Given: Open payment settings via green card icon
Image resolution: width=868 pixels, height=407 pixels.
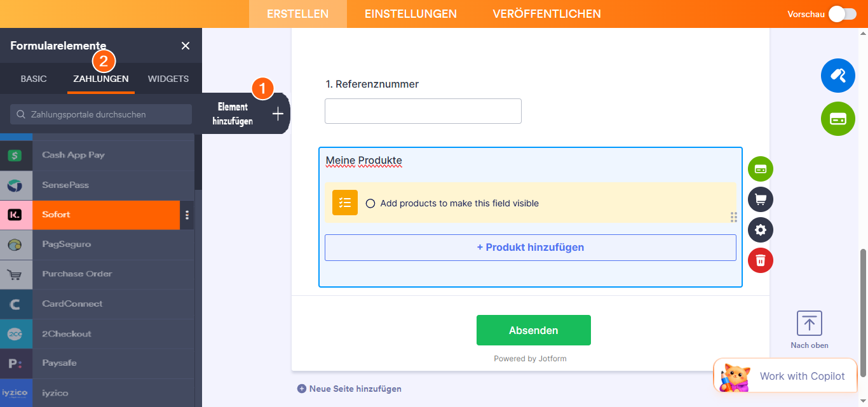Looking at the screenshot, I should (x=760, y=169).
